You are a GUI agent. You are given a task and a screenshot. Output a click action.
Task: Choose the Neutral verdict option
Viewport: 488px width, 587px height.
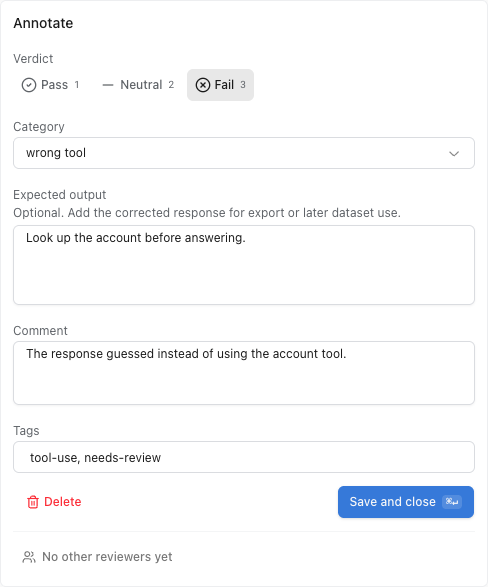(x=138, y=85)
